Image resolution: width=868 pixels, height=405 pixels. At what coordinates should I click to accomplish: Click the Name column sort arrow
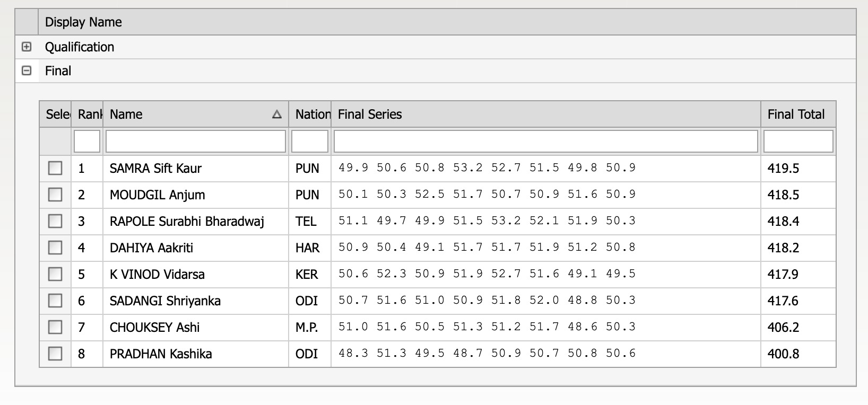(x=276, y=115)
